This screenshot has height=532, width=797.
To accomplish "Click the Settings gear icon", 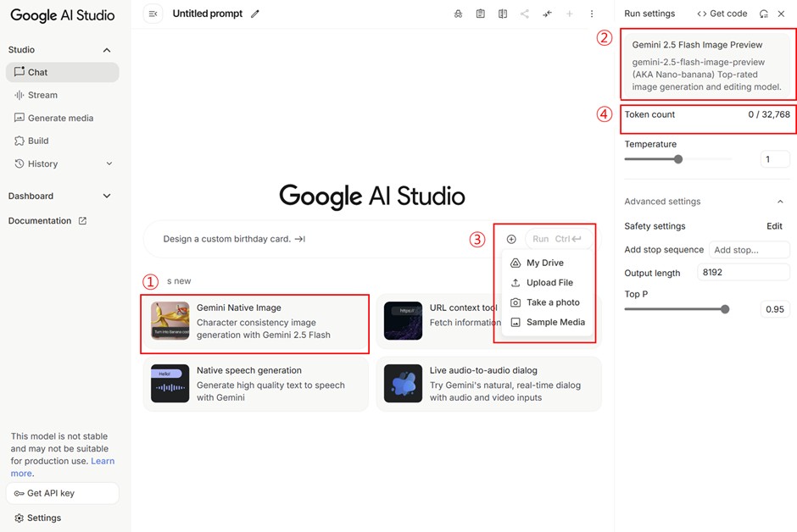I will point(20,518).
